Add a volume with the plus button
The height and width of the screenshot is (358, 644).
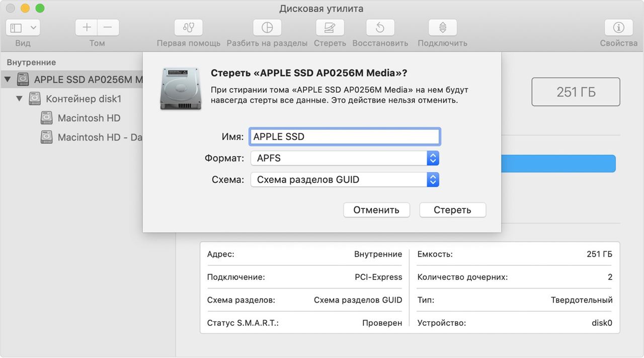click(87, 28)
